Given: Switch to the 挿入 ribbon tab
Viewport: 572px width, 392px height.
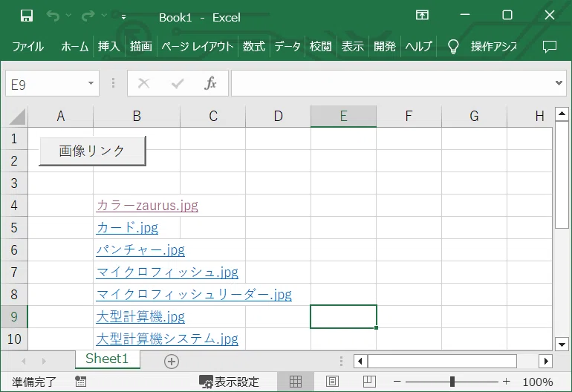Looking at the screenshot, I should click(x=108, y=47).
